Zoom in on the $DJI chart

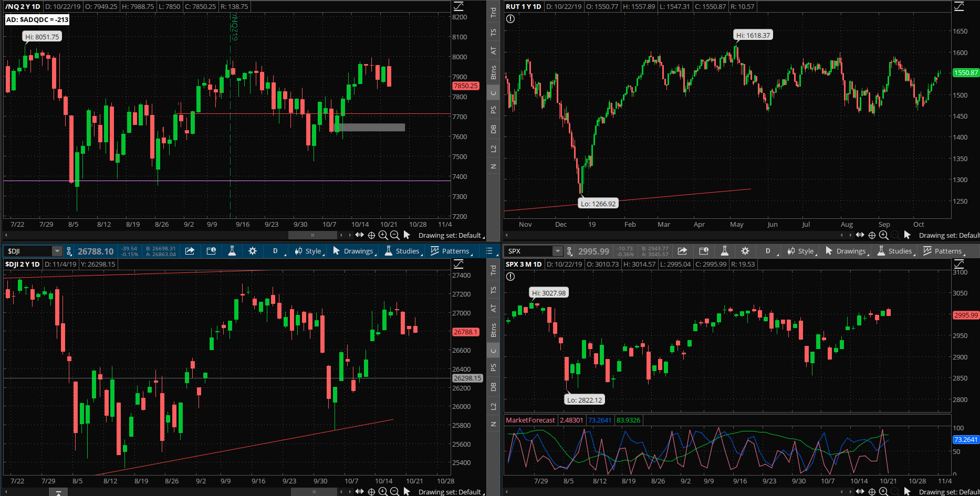[383, 492]
